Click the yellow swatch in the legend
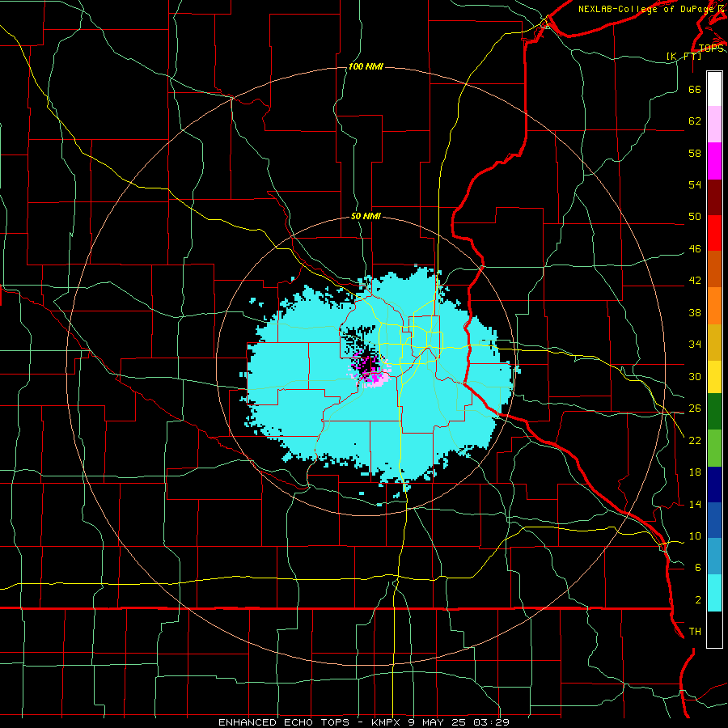 (714, 376)
